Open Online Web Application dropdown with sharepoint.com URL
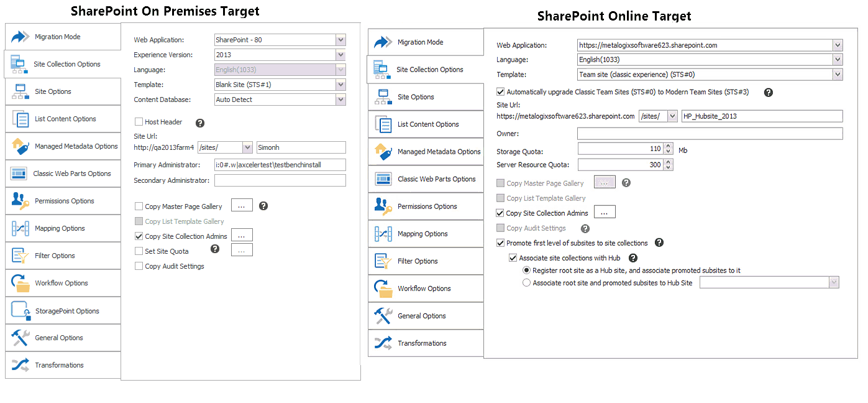The height and width of the screenshot is (403, 868). (x=838, y=45)
